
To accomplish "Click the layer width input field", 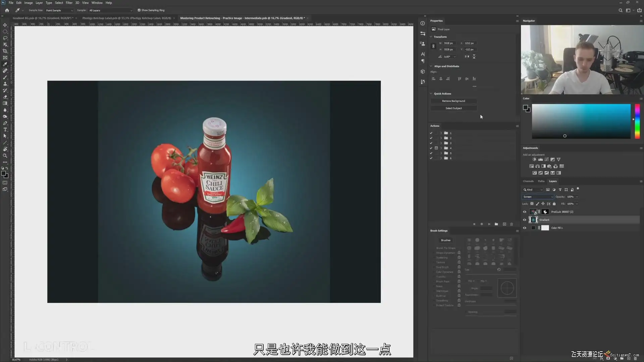I will click(449, 43).
